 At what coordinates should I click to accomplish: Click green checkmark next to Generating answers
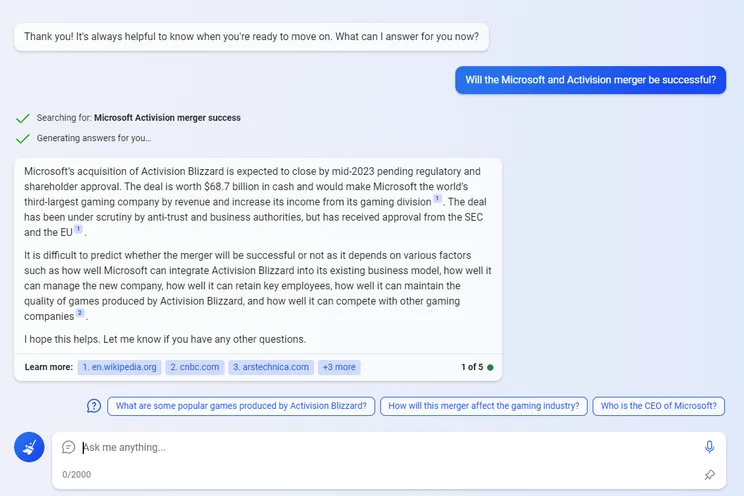[x=23, y=139]
